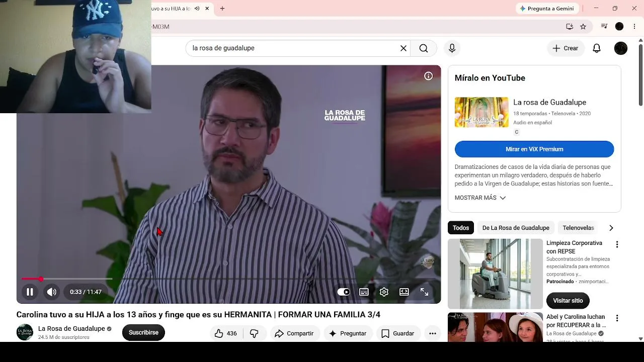Image resolution: width=644 pixels, height=362 pixels.
Task: Open the Crear menu
Action: [565, 48]
